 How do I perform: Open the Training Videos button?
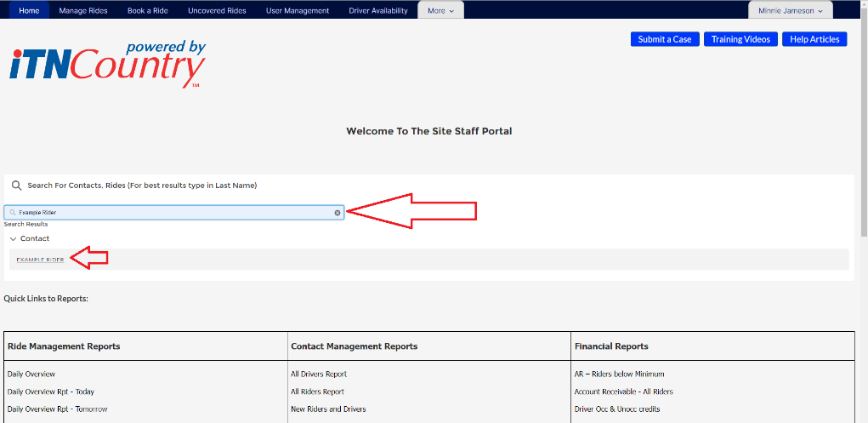click(740, 39)
